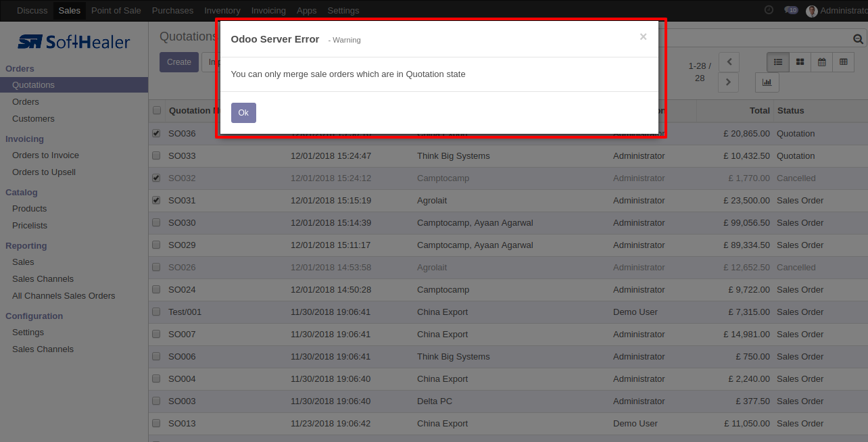Viewport: 868px width, 442px height.
Task: Uncheck the SO031 row checkbox
Action: (156, 200)
